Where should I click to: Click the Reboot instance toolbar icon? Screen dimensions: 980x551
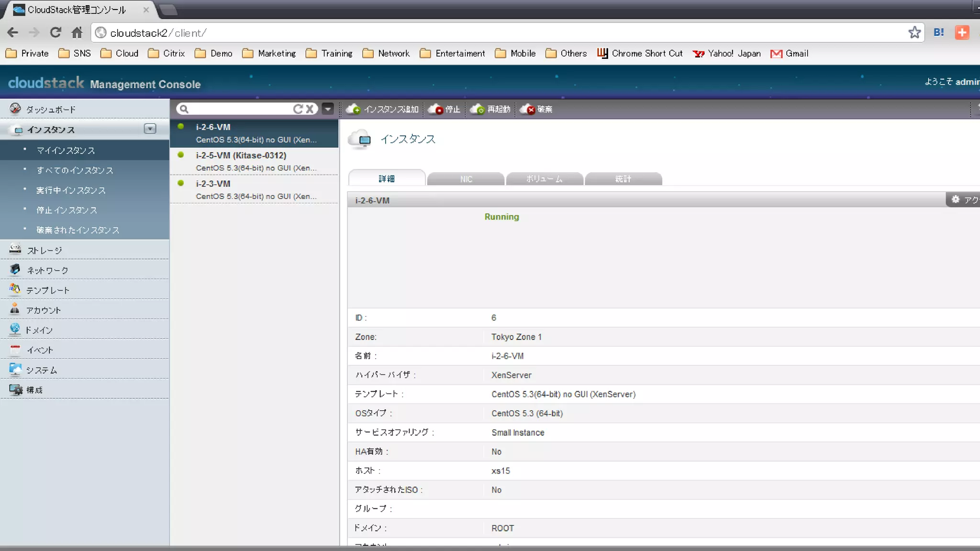coord(477,110)
